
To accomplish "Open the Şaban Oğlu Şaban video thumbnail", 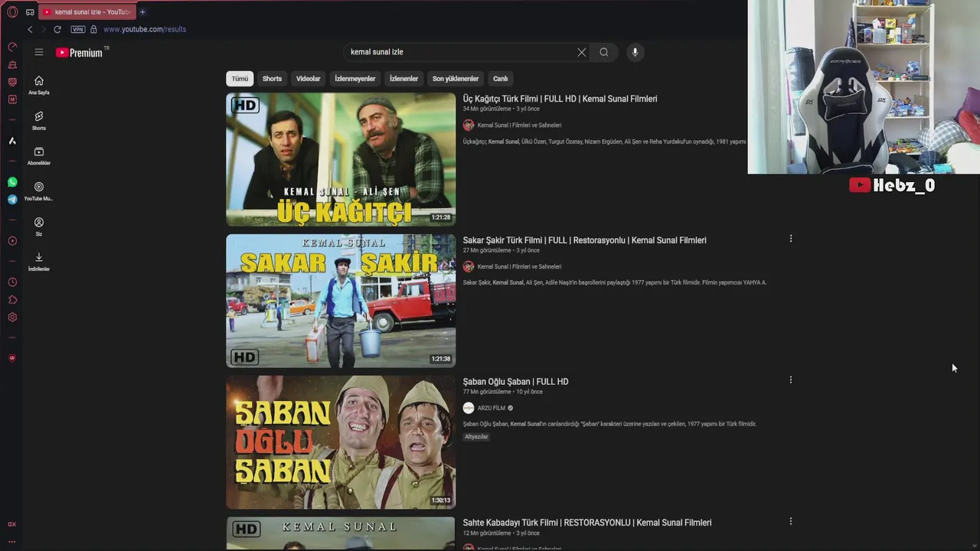I will tap(341, 442).
